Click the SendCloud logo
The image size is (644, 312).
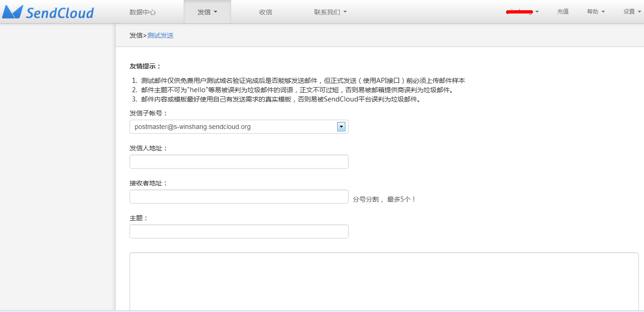(x=48, y=12)
